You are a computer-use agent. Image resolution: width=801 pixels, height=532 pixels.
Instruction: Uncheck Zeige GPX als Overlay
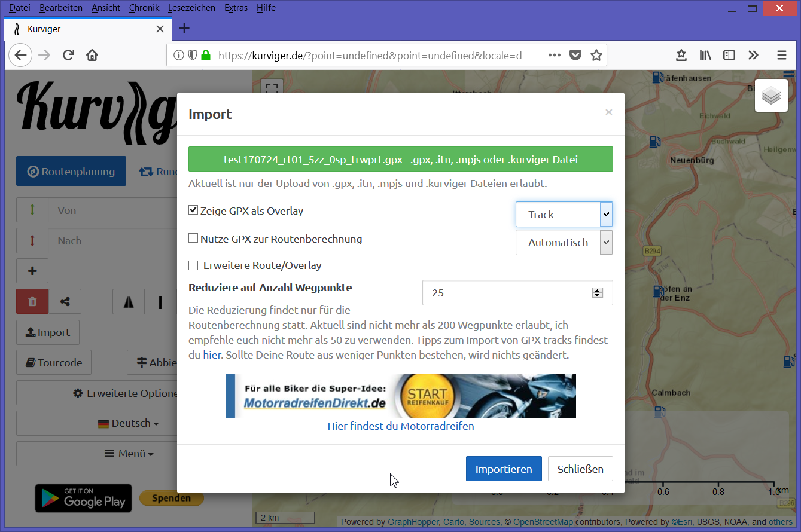tap(193, 210)
